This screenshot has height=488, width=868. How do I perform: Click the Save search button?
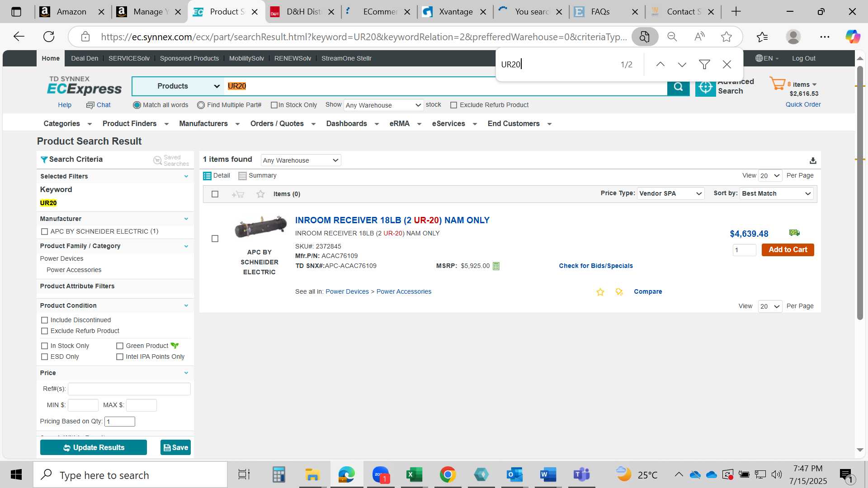click(175, 448)
